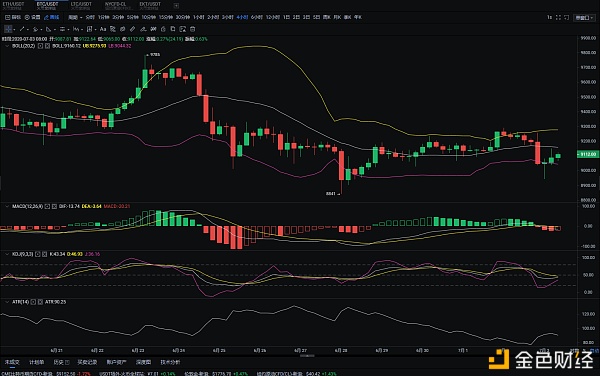Open the window layout dropdown at top right

tap(584, 18)
